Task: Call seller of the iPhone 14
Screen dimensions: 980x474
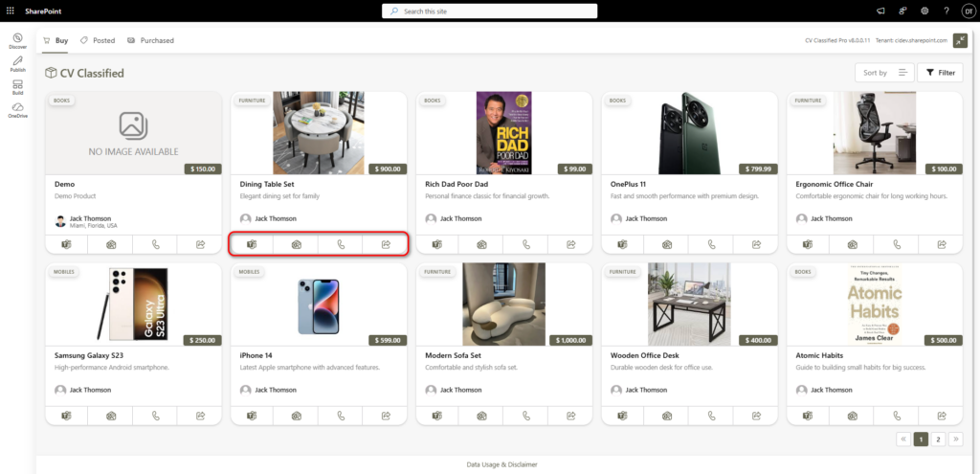Action: click(x=341, y=416)
